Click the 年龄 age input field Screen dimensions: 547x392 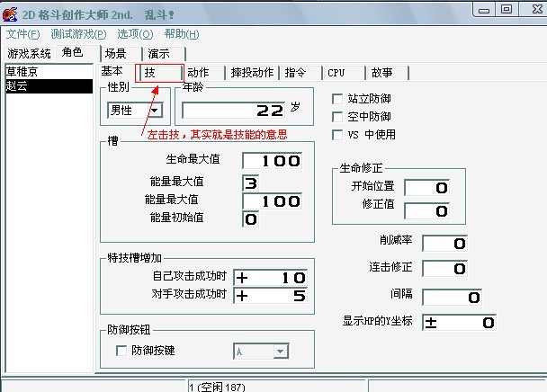tap(234, 111)
